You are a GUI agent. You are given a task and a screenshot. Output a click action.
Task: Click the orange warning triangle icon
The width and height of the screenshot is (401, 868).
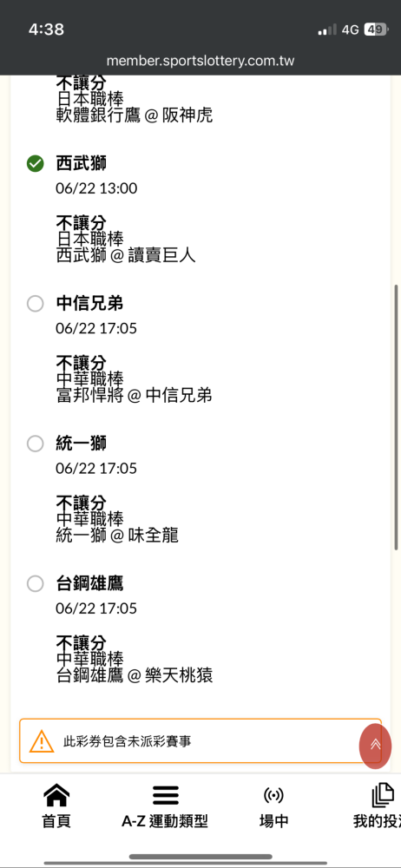(x=42, y=741)
